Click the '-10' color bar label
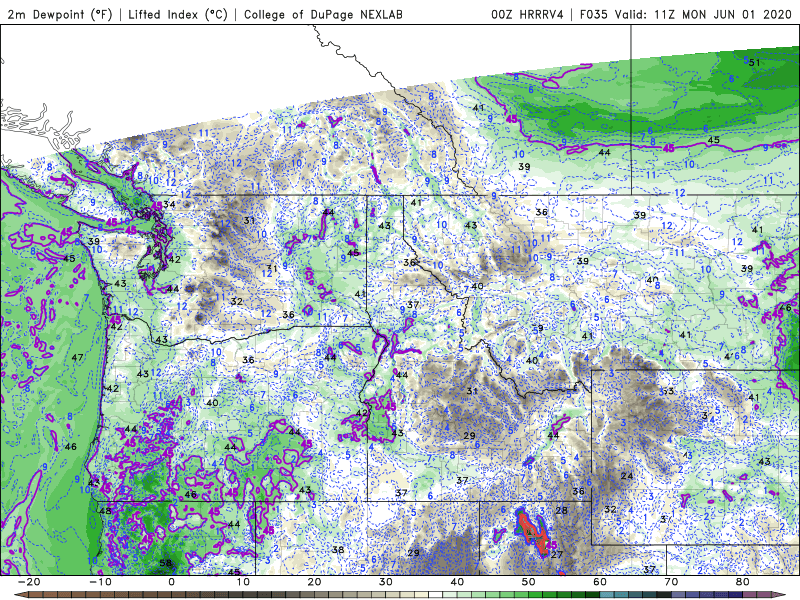This screenshot has height=600, width=800. (100, 582)
